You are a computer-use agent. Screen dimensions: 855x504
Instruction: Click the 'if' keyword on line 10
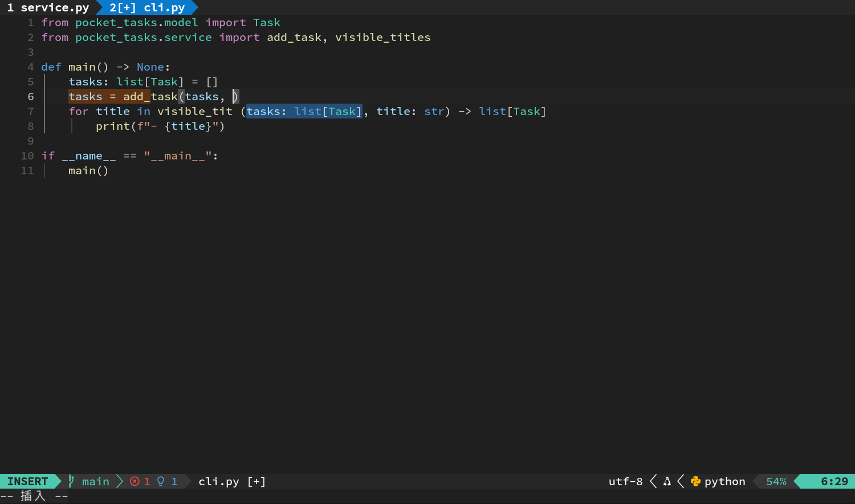click(48, 156)
